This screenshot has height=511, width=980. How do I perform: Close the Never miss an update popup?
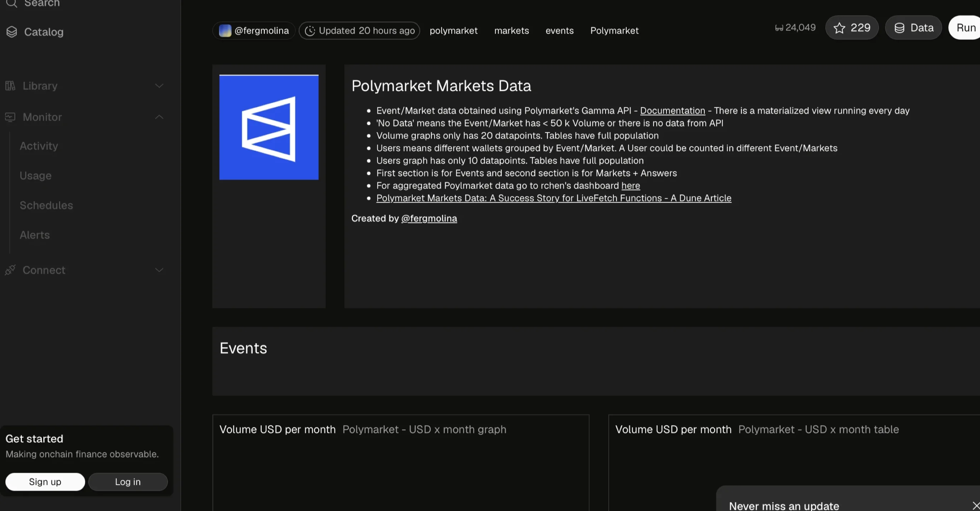pos(975,505)
